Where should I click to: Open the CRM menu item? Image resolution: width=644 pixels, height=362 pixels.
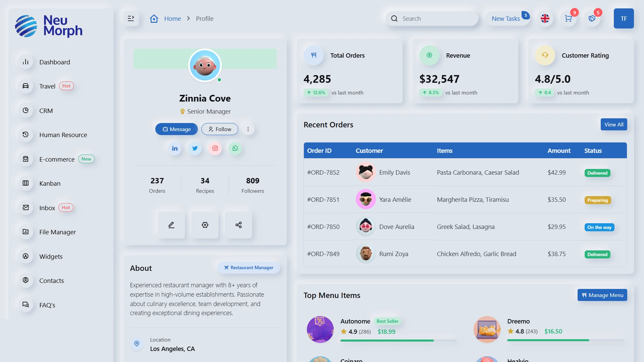(46, 111)
